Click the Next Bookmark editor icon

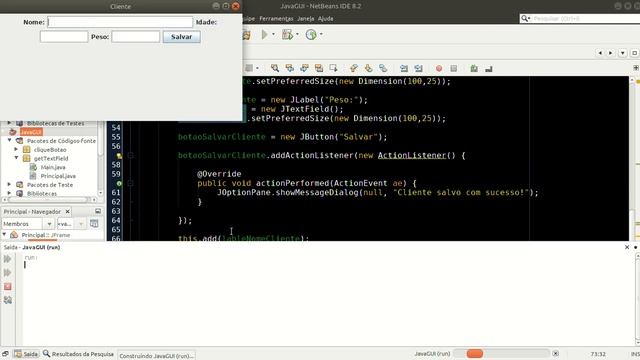368,68
